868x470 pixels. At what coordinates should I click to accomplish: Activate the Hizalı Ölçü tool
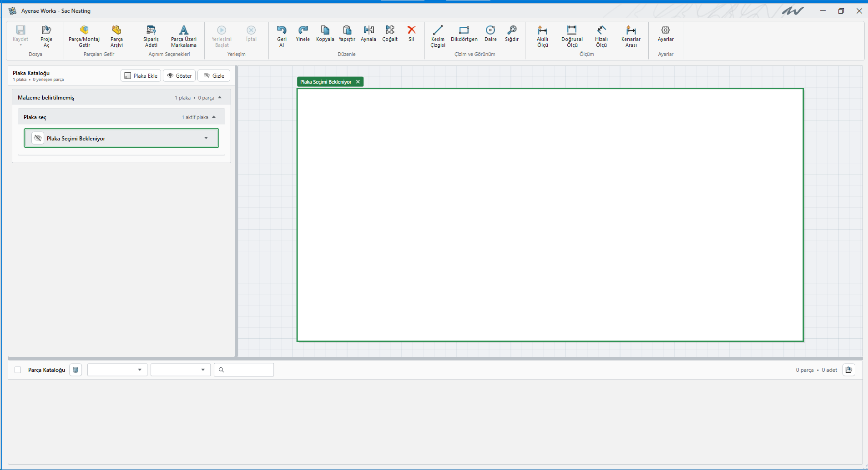click(x=601, y=36)
